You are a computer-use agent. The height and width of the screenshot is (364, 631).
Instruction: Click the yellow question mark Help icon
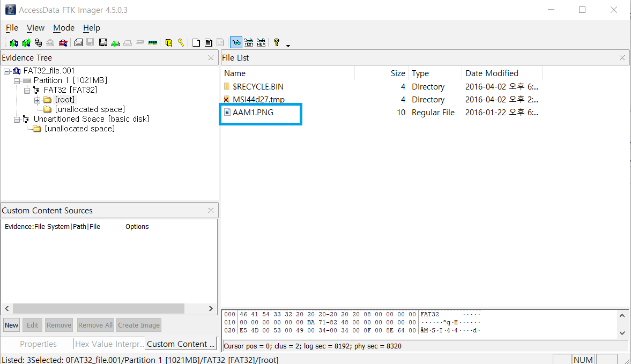(277, 42)
